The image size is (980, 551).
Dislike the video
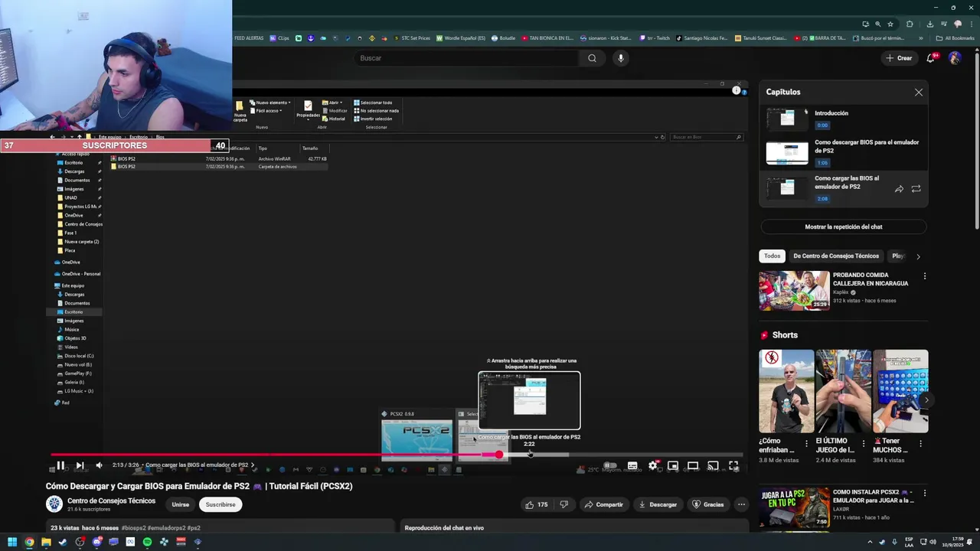[x=564, y=504]
